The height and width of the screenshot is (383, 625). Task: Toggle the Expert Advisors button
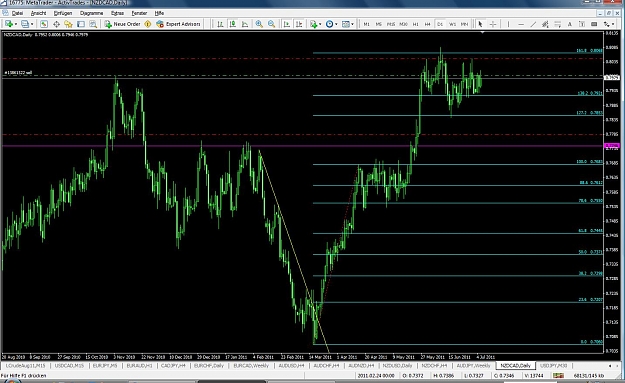tap(178, 24)
